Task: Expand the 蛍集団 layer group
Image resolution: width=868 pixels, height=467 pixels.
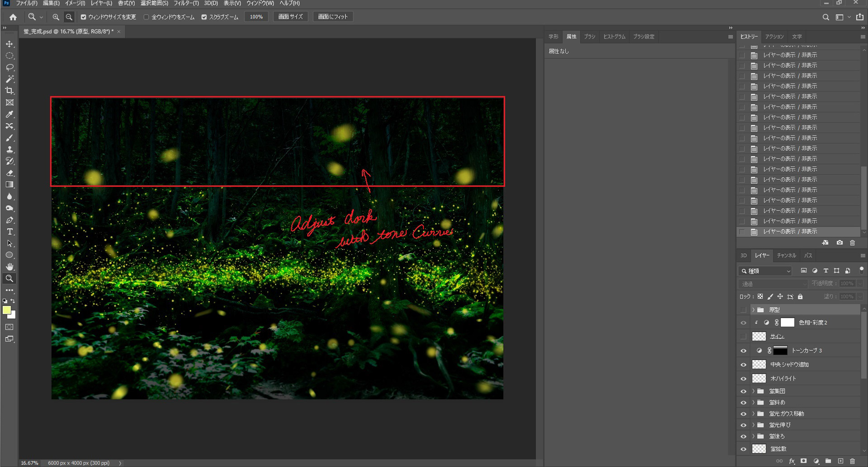Action: pyautogui.click(x=753, y=391)
